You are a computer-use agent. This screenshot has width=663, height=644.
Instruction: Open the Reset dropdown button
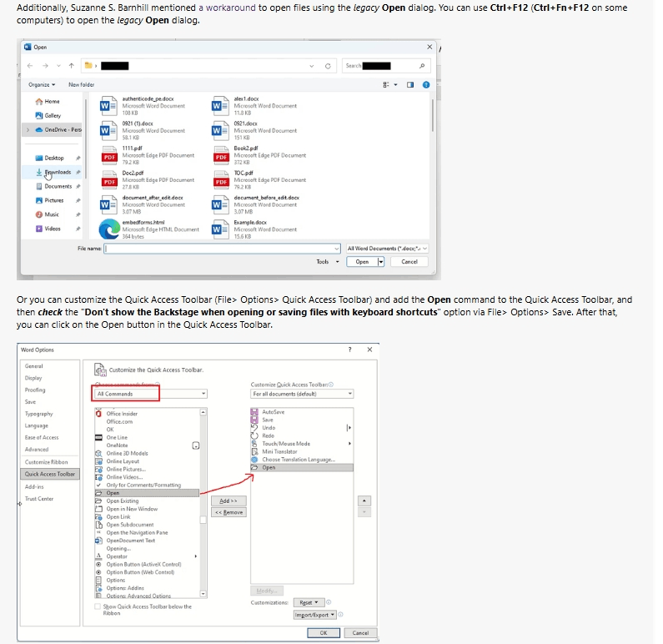pos(309,602)
